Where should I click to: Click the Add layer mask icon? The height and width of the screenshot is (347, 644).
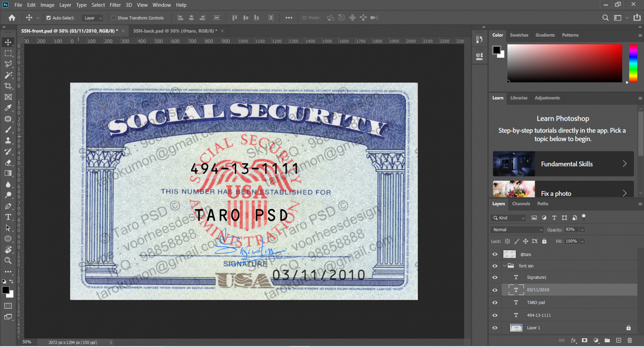[585, 340]
